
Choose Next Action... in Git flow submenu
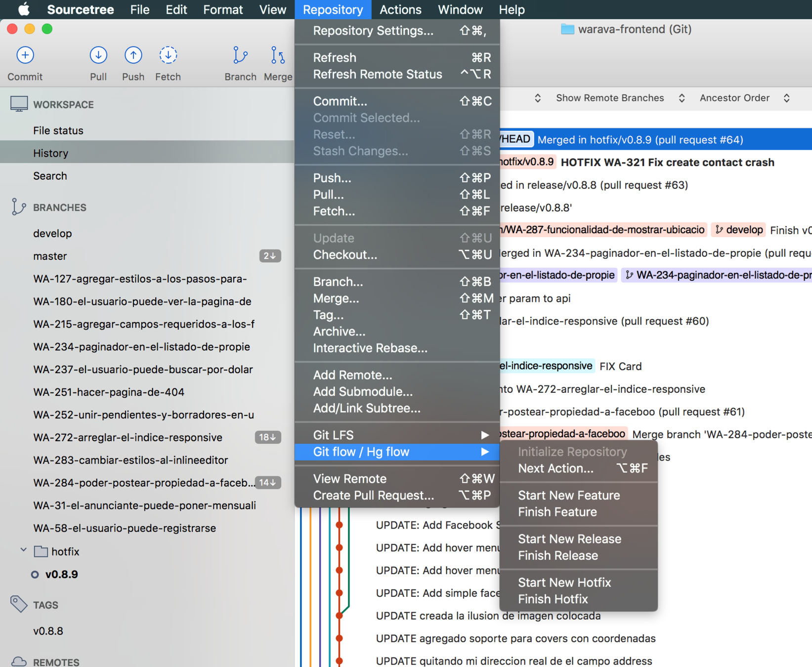[x=579, y=468]
